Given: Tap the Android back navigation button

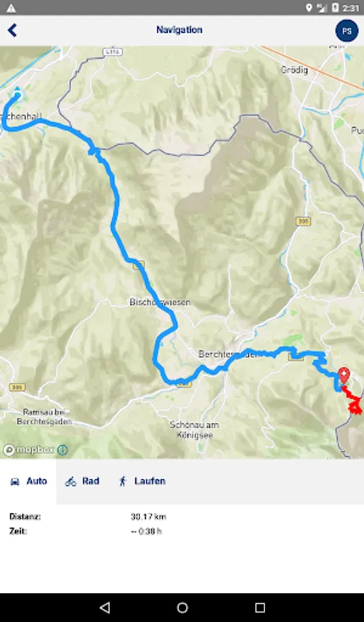Looking at the screenshot, I should 105,607.
